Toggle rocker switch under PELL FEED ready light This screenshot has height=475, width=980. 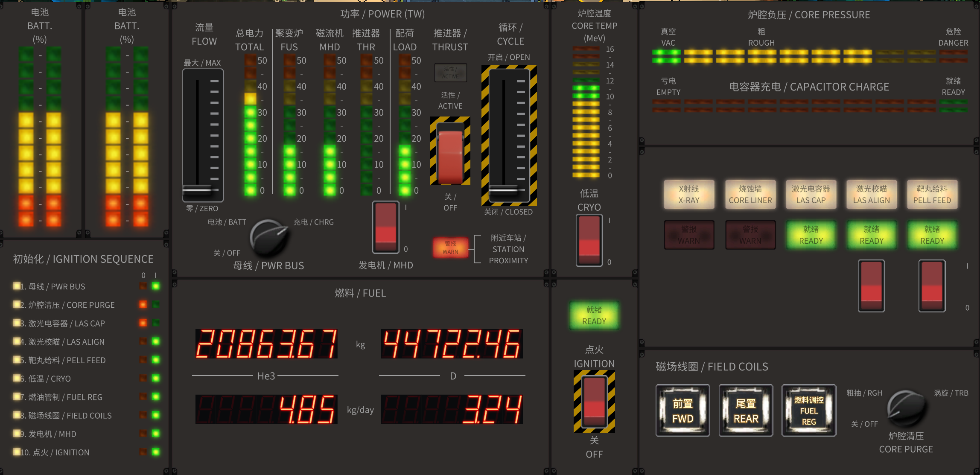click(932, 286)
